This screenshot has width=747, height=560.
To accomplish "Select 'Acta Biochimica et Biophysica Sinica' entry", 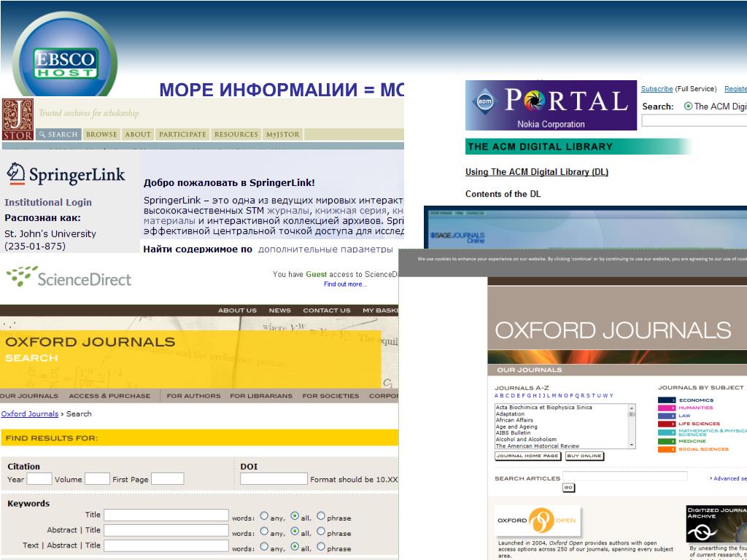I will pyautogui.click(x=543, y=408).
